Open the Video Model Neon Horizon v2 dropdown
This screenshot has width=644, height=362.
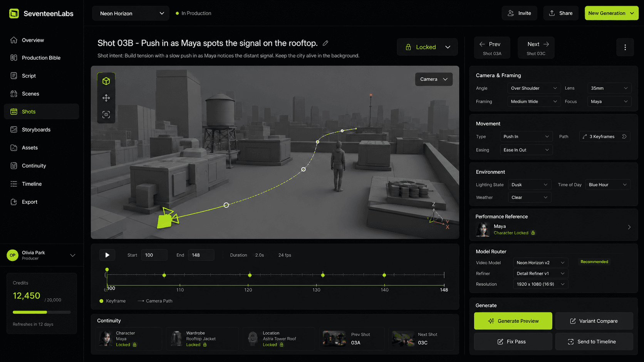[x=541, y=263]
